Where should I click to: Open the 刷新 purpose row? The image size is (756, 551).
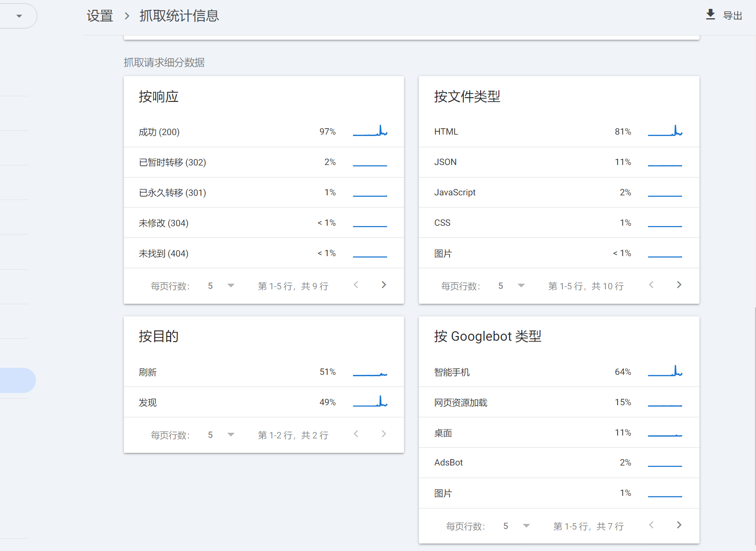(264, 372)
